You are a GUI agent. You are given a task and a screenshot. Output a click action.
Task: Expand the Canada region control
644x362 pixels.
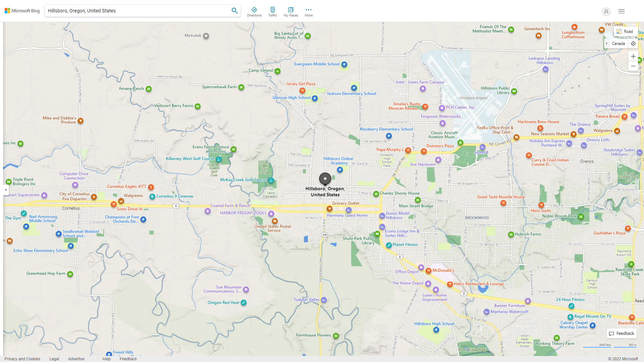[607, 43]
